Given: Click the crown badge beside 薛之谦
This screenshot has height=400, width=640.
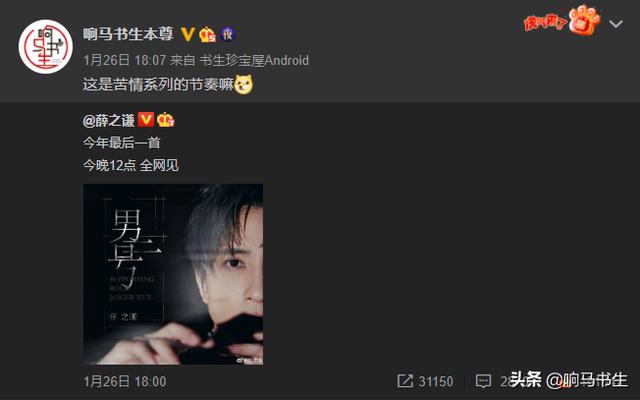Looking at the screenshot, I should pyautogui.click(x=165, y=120).
